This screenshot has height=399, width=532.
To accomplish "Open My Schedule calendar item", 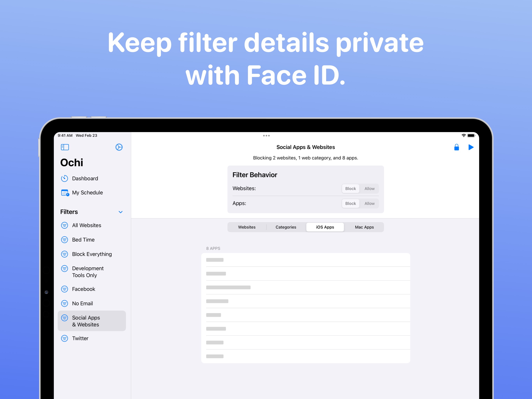I will coord(87,192).
